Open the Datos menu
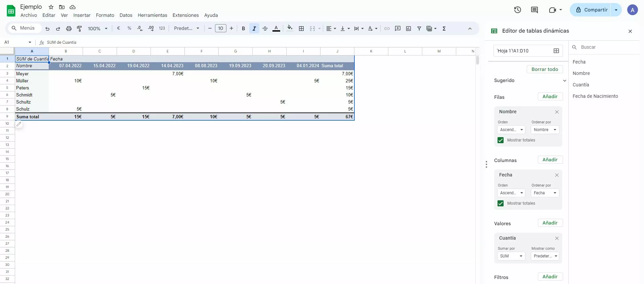This screenshot has height=284, width=644. 126,15
